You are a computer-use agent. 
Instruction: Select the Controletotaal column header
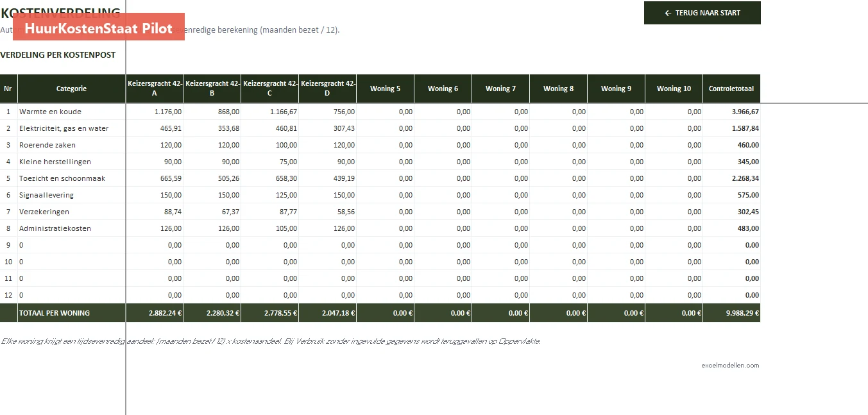pyautogui.click(x=732, y=89)
